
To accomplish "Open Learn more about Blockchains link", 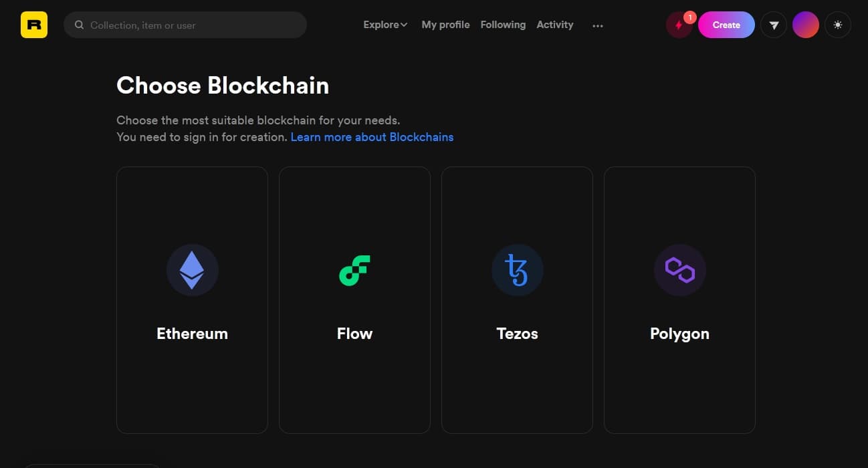I will [372, 137].
